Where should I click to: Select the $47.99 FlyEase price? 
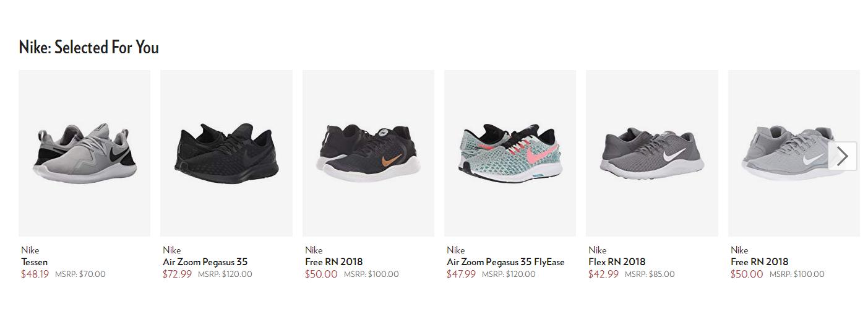tap(461, 274)
